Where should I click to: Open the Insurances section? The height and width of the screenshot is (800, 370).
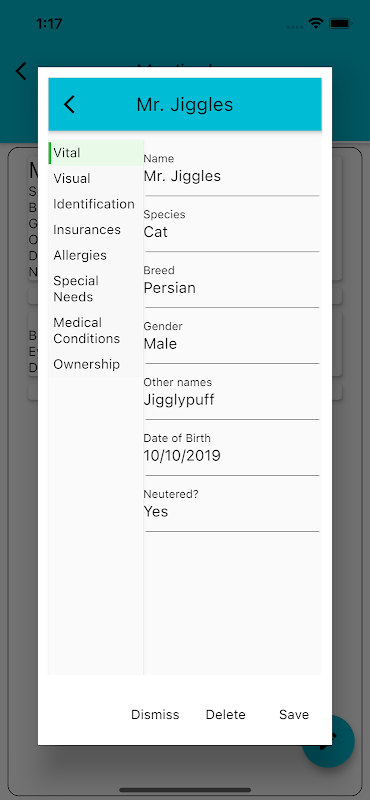[x=96, y=230]
